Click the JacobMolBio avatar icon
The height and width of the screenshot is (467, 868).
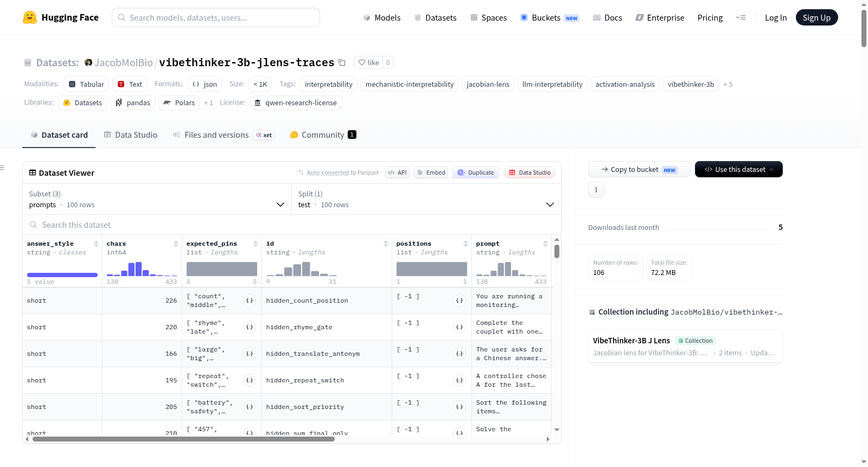point(88,62)
